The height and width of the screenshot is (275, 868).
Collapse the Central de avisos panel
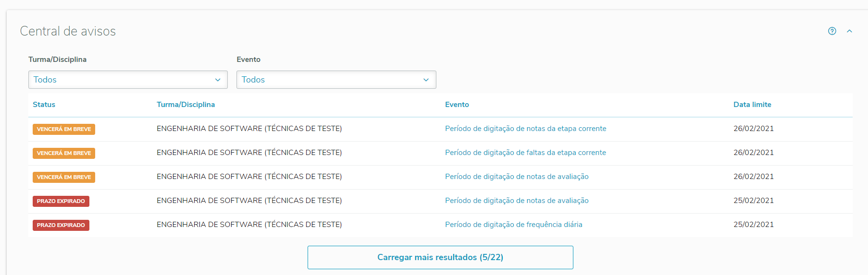(x=849, y=31)
